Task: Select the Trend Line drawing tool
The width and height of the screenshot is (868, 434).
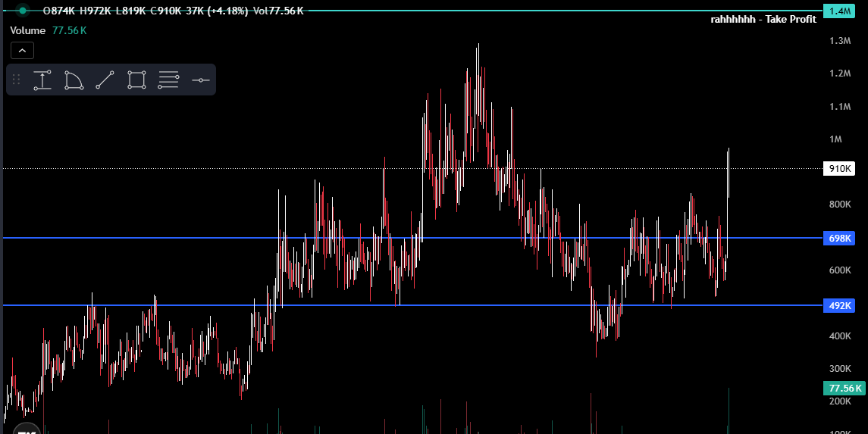Action: pyautogui.click(x=105, y=80)
